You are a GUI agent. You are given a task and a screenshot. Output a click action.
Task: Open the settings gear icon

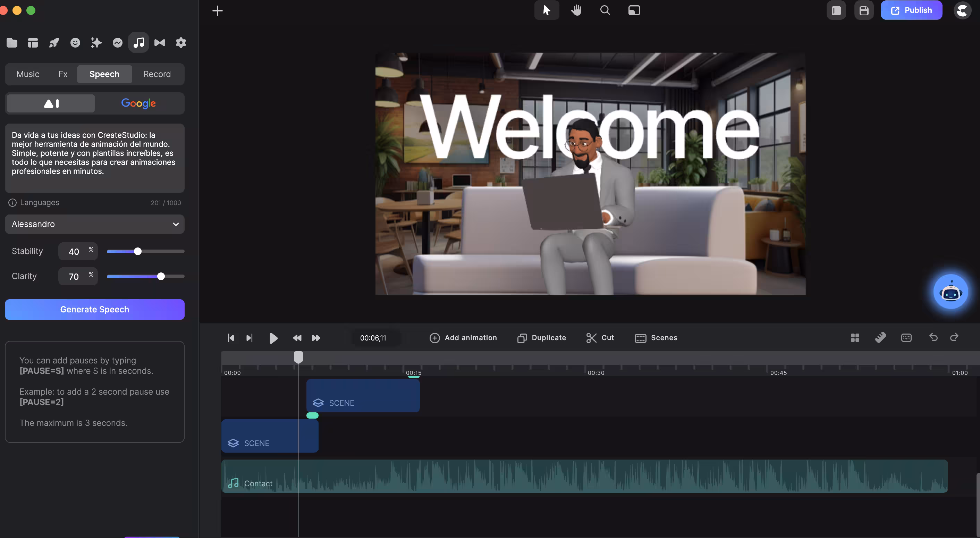(181, 43)
